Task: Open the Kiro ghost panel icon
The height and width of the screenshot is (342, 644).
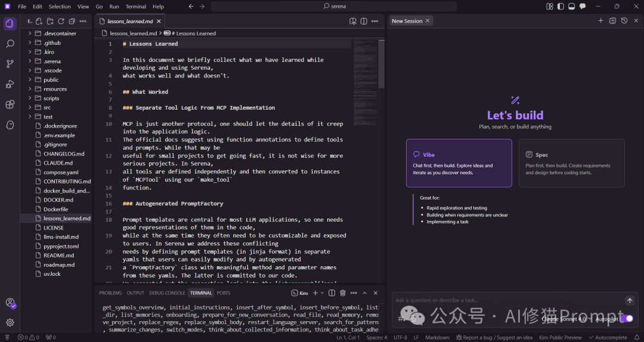Action: click(10, 125)
